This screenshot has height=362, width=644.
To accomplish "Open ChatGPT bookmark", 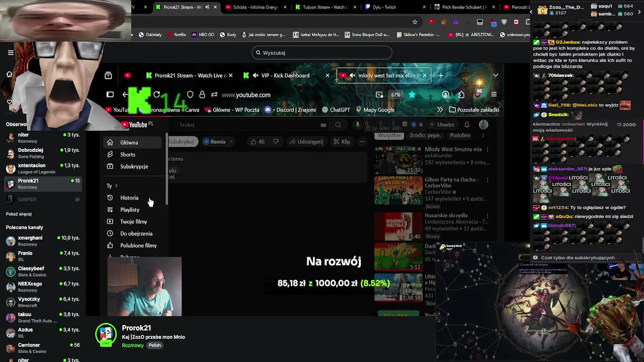I will (336, 110).
